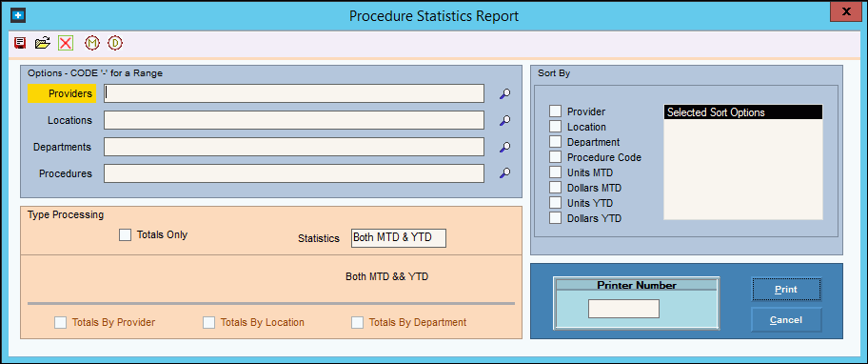Check the Procedure Code sort option
Viewport: 868px width, 364px height.
(555, 157)
